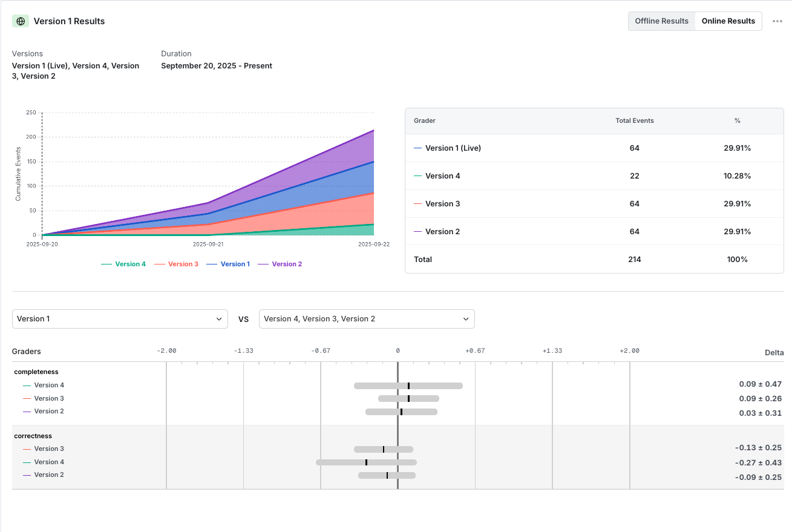
Task: Click the teal line indicator beside Version 4 row
Action: point(419,176)
